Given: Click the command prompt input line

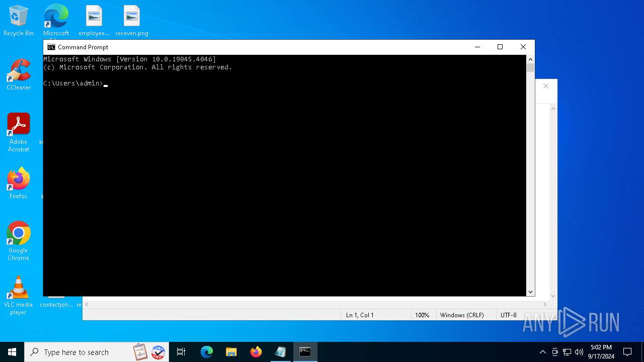Looking at the screenshot, I should pyautogui.click(x=75, y=83).
